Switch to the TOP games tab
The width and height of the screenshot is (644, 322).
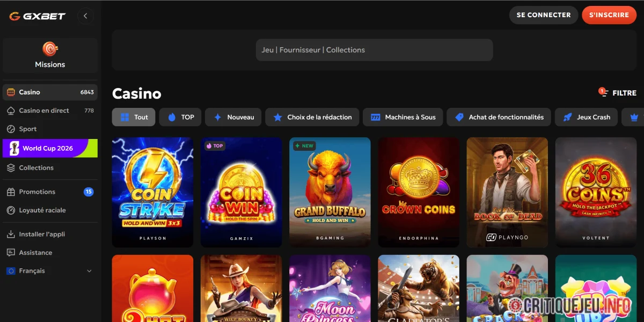click(x=180, y=117)
